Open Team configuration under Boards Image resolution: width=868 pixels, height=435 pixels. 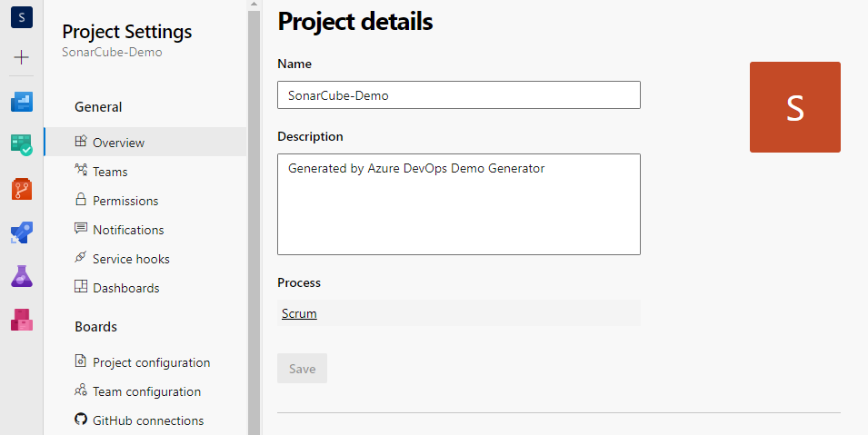coord(145,391)
